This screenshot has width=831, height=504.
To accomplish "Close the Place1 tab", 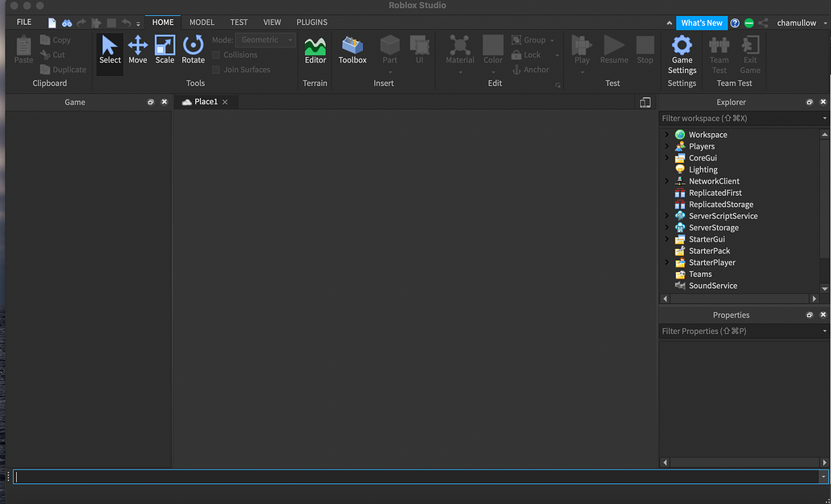I will tap(226, 102).
